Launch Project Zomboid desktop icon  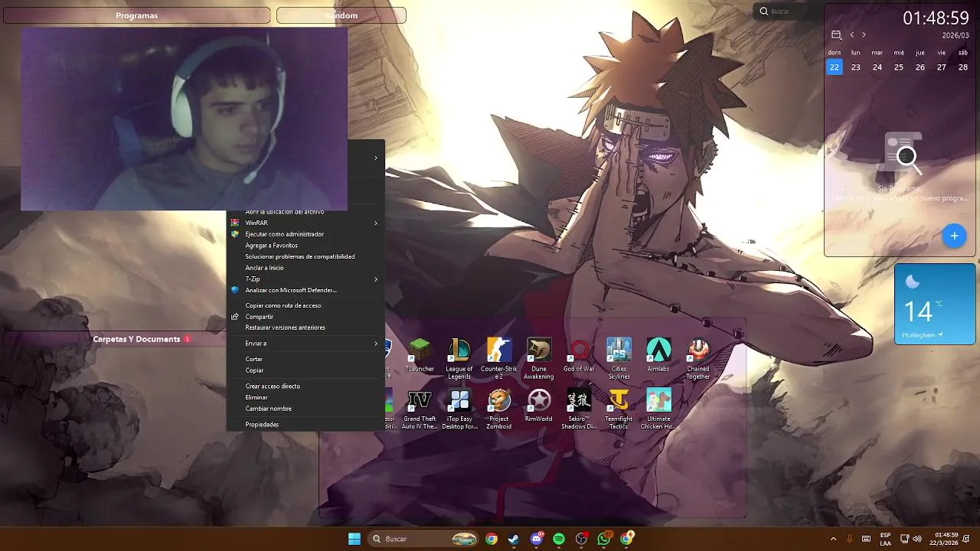coord(499,409)
